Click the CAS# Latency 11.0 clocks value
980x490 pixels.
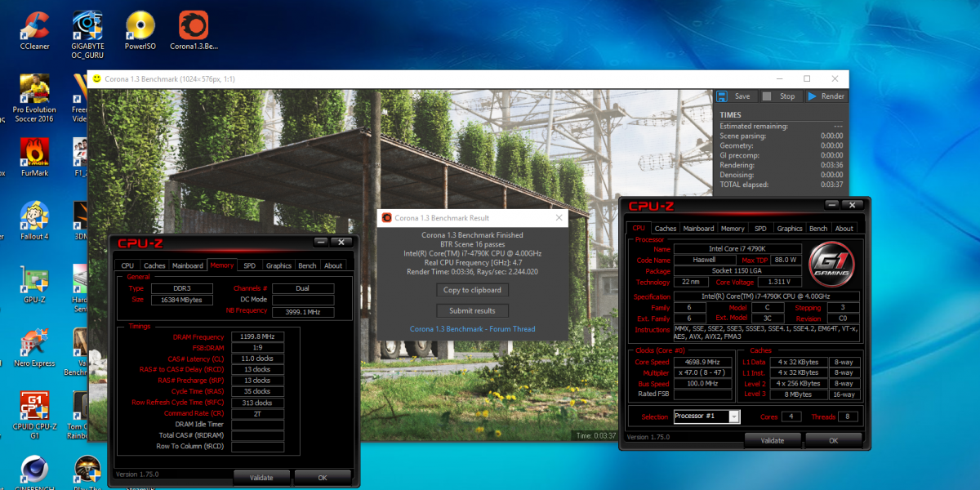pyautogui.click(x=257, y=359)
